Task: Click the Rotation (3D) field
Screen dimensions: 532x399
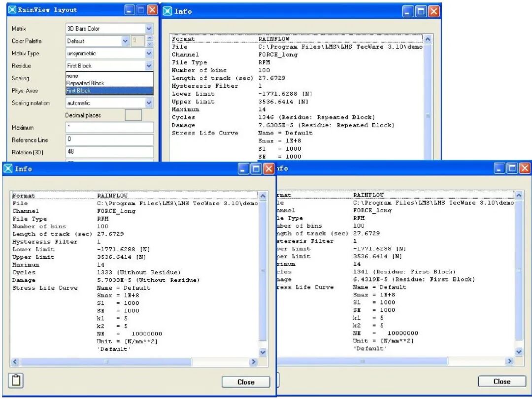Action: (109, 152)
